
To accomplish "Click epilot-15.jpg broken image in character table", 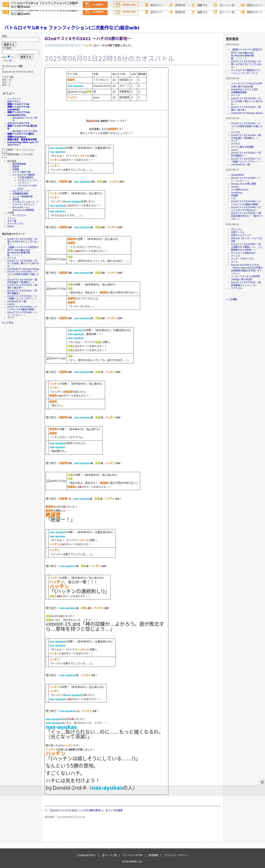I will (77, 92).
